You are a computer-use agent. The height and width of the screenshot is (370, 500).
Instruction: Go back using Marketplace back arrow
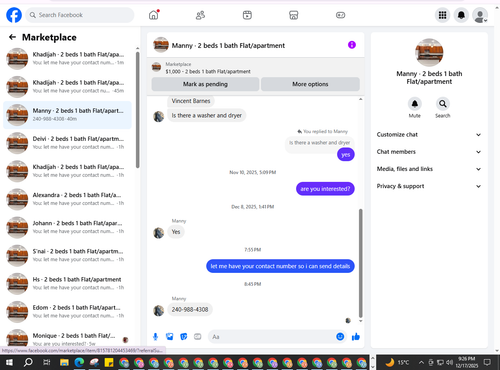click(12, 37)
